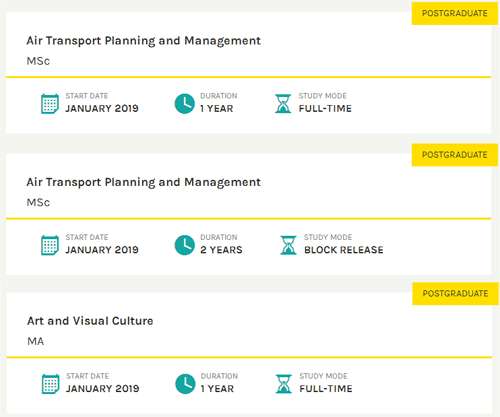Image resolution: width=500 pixels, height=417 pixels.
Task: Click Postgraduate tag on Art and Visual Culture card
Action: pos(455,294)
